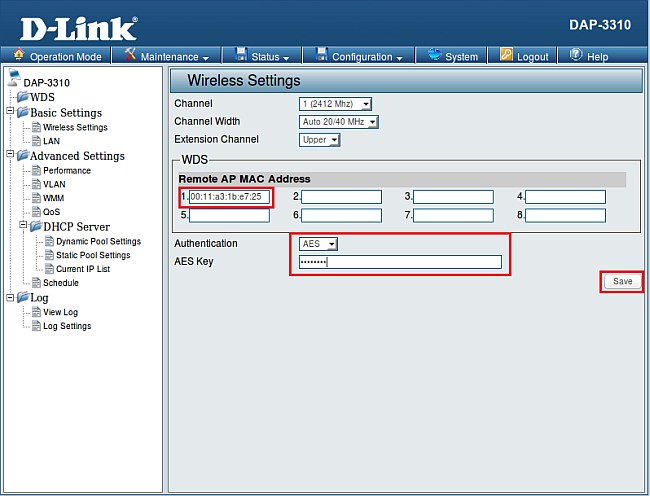The image size is (650, 496).
Task: Open the Channel dropdown
Action: [335, 103]
